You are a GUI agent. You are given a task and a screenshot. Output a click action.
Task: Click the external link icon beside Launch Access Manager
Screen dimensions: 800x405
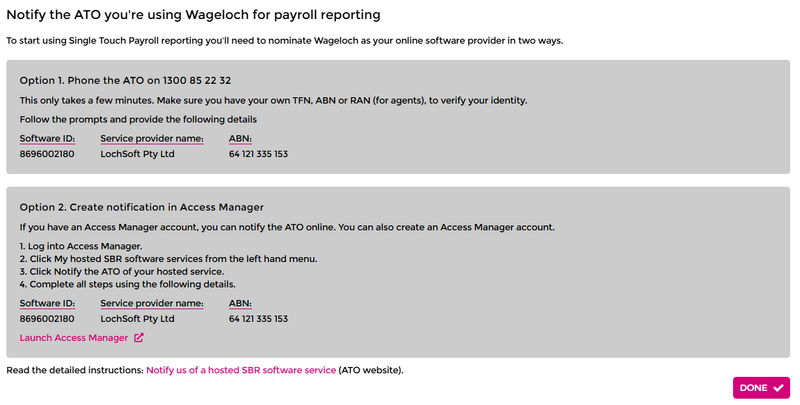click(139, 338)
